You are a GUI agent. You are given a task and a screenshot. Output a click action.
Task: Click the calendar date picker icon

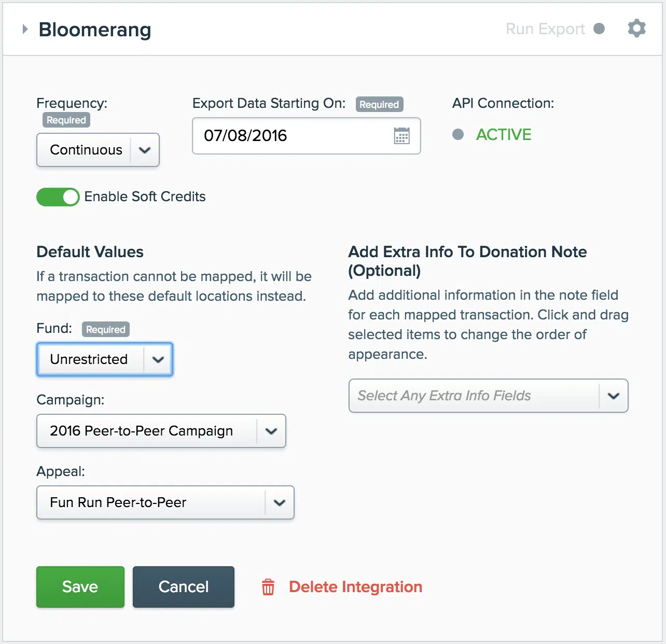(401, 136)
